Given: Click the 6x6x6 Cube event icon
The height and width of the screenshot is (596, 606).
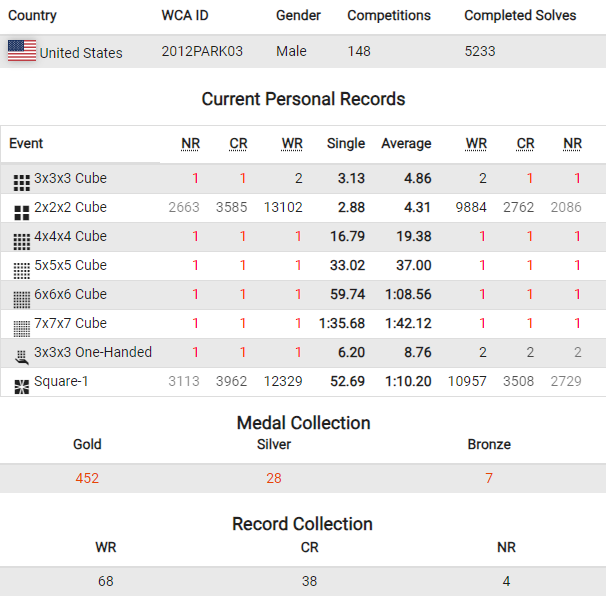Looking at the screenshot, I should (x=21, y=298).
